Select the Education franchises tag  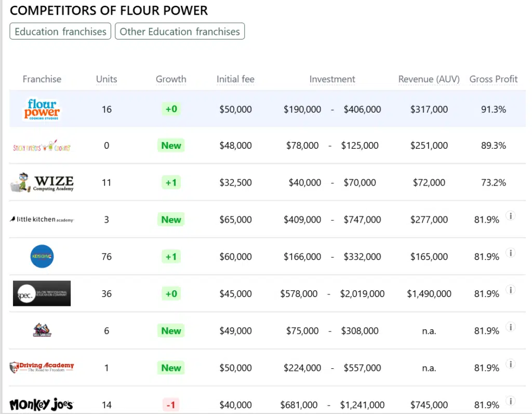click(x=60, y=31)
